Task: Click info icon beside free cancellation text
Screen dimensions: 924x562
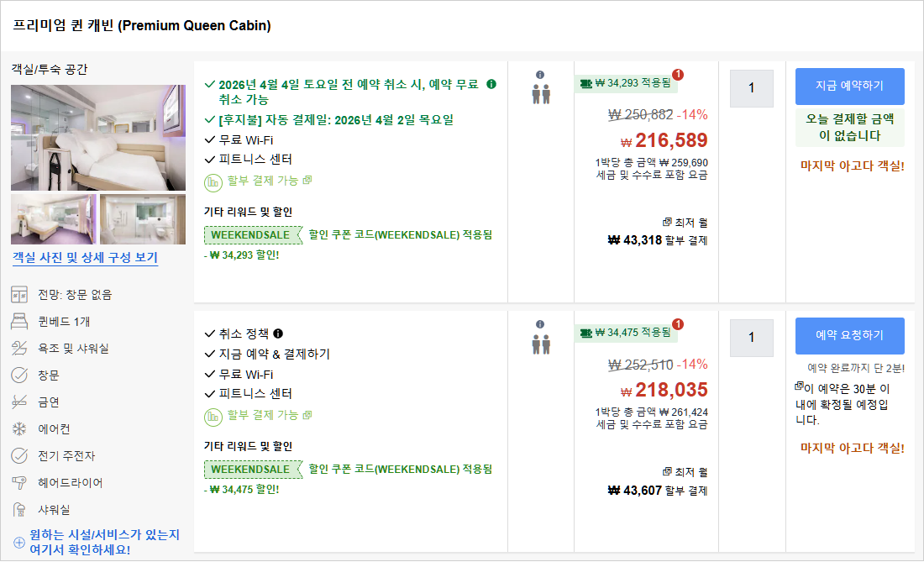Action: 491,84
